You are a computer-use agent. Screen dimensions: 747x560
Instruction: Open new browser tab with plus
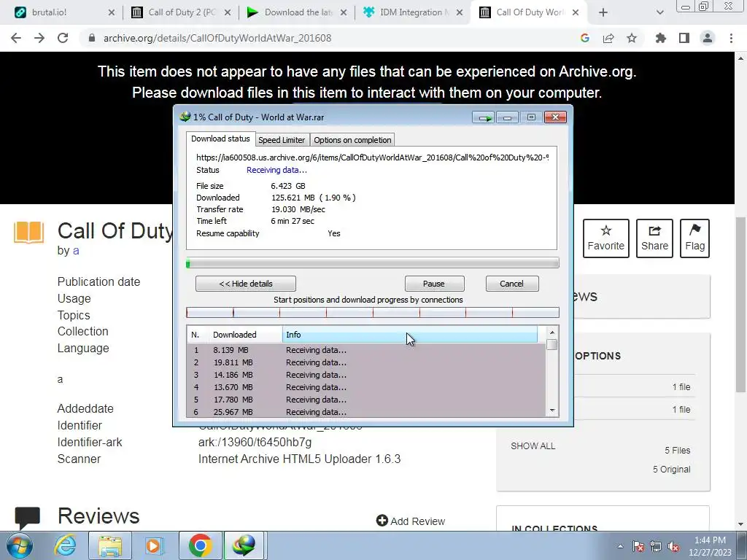[x=603, y=12]
